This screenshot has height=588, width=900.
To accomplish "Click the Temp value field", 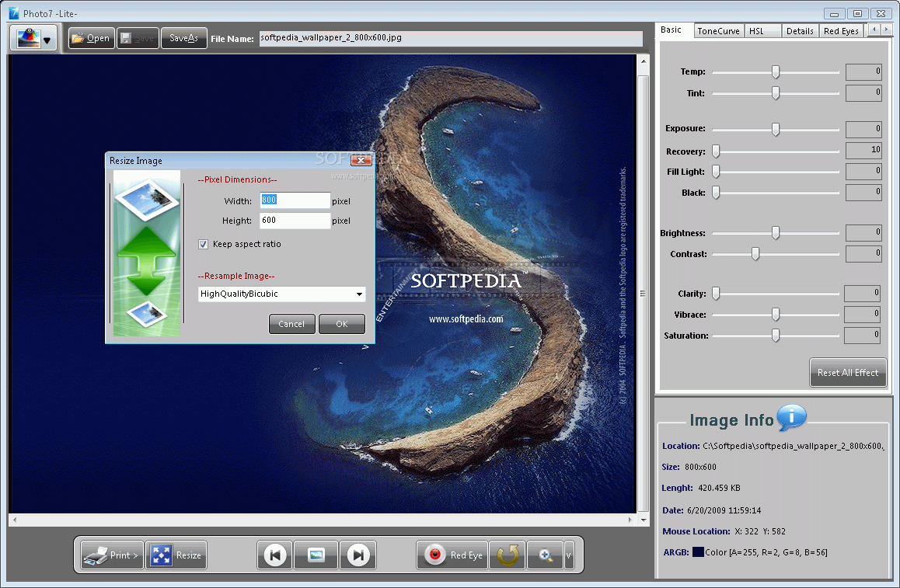I will [863, 71].
